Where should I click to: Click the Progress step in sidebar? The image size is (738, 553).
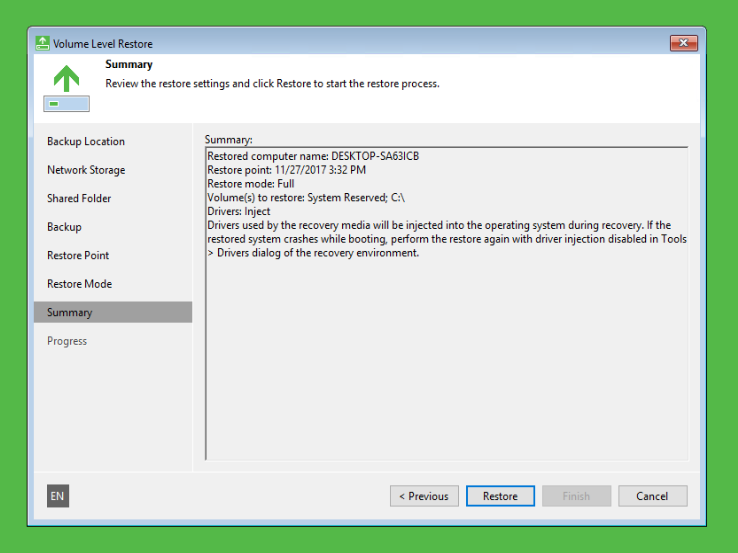pos(67,341)
